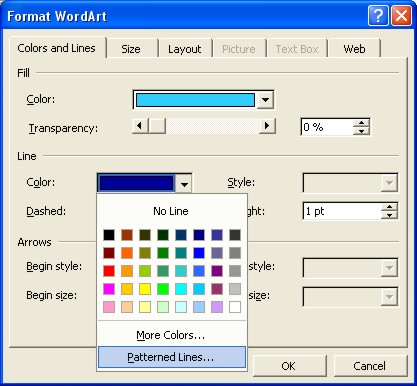The image size is (417, 386).
Task: Close the Format WordArt dialog
Action: (401, 16)
